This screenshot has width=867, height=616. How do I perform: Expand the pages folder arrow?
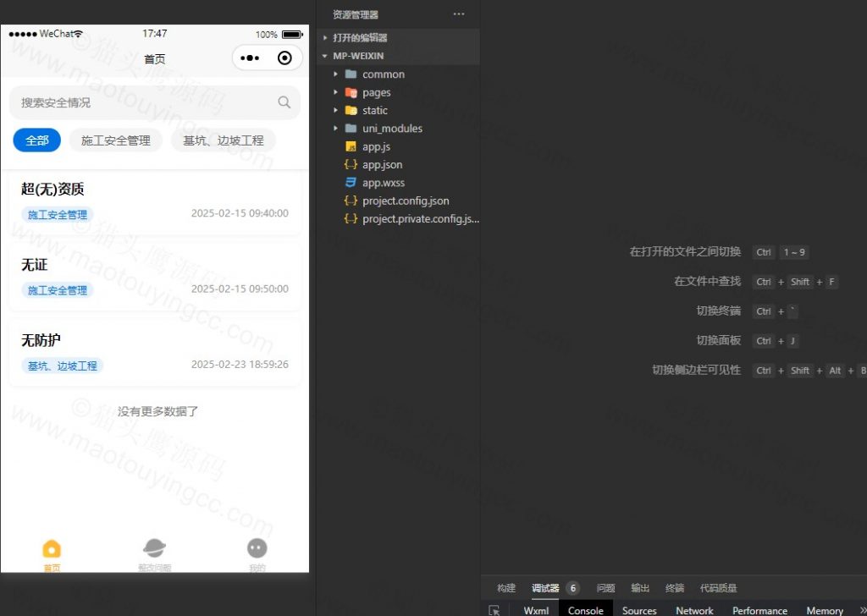click(335, 92)
